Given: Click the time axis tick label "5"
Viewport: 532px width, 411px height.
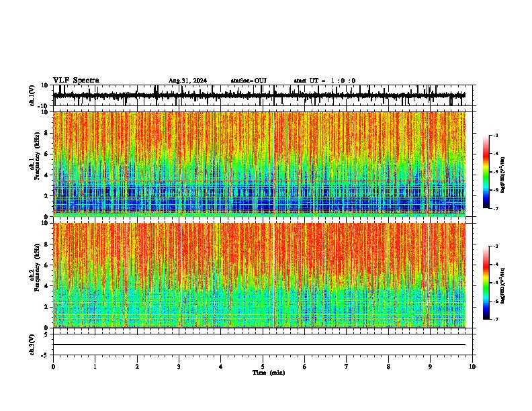Looking at the screenshot, I should (x=263, y=367).
